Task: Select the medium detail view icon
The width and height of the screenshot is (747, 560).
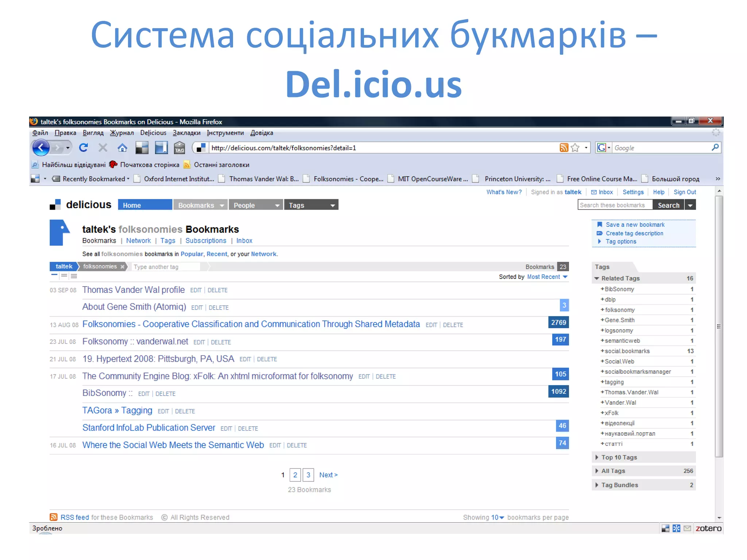Action: [64, 276]
